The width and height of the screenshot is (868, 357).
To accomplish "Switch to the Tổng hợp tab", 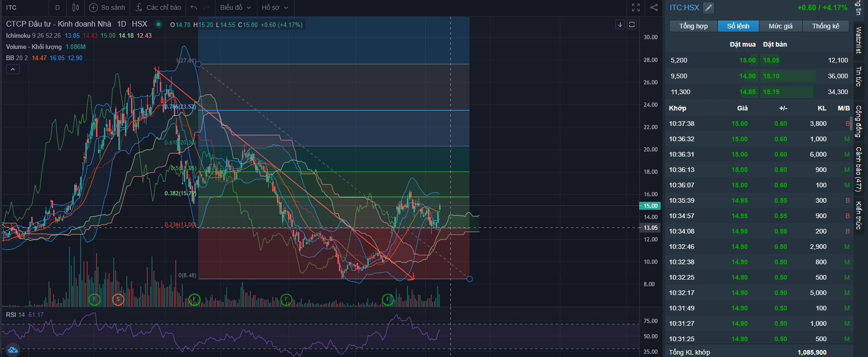I will 693,26.
